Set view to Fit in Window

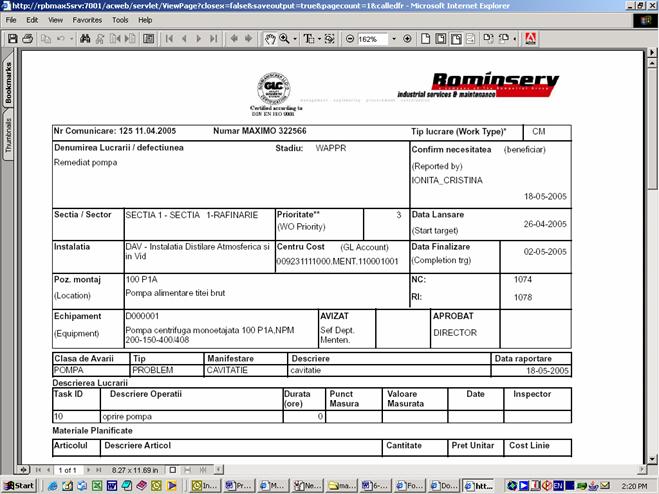tap(440, 39)
